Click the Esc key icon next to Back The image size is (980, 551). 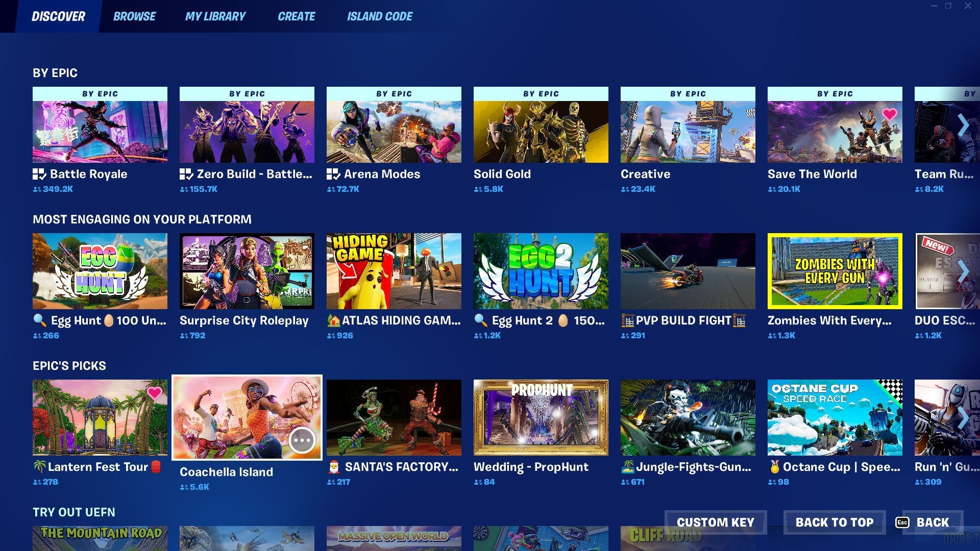(x=902, y=522)
